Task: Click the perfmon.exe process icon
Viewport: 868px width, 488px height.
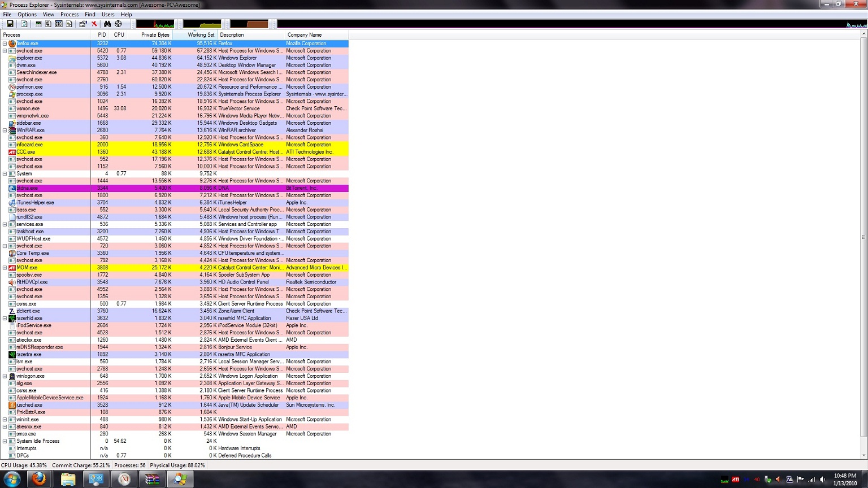Action: (x=12, y=87)
